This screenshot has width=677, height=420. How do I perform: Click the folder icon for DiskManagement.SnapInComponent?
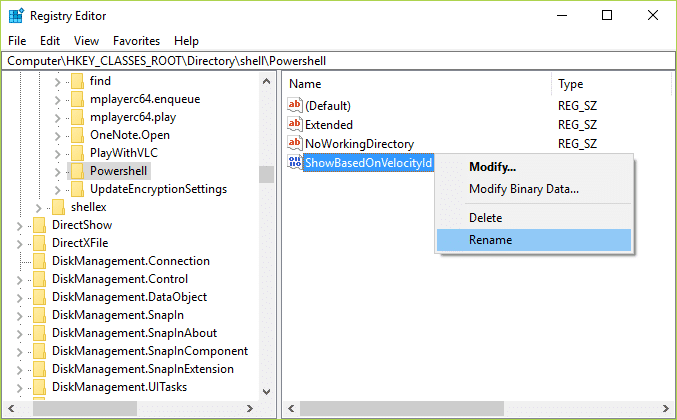point(39,351)
